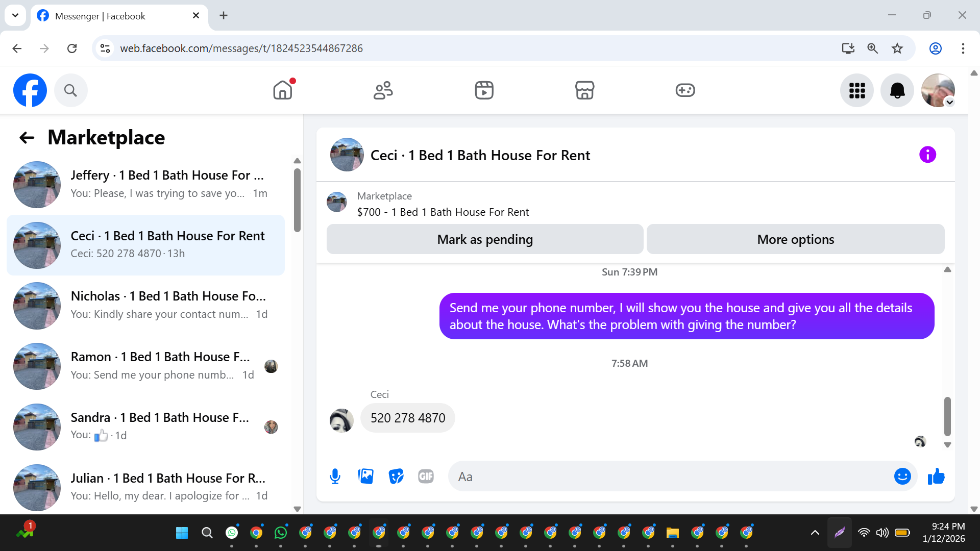The width and height of the screenshot is (980, 551).
Task: Go back from Marketplace using arrow
Action: coord(27,138)
